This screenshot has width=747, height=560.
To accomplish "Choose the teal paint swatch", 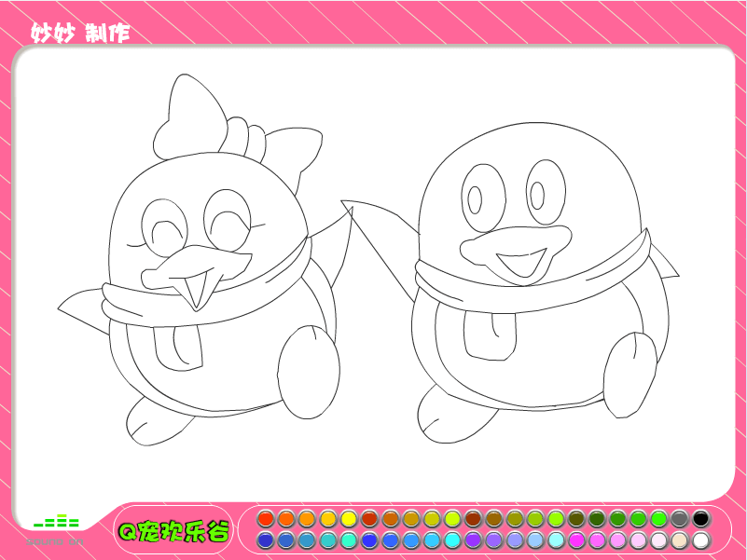I will (327, 540).
